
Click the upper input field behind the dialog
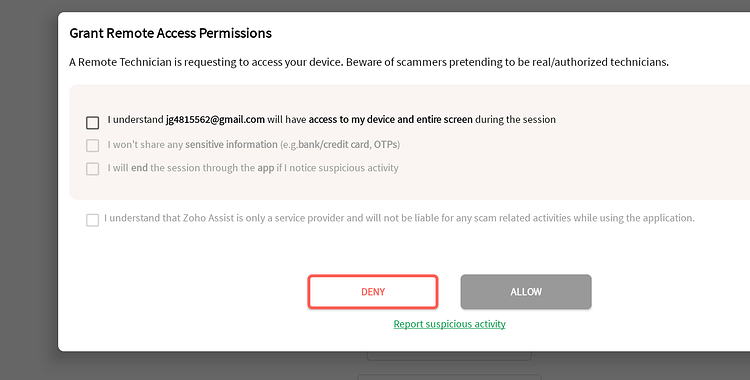[449, 356]
